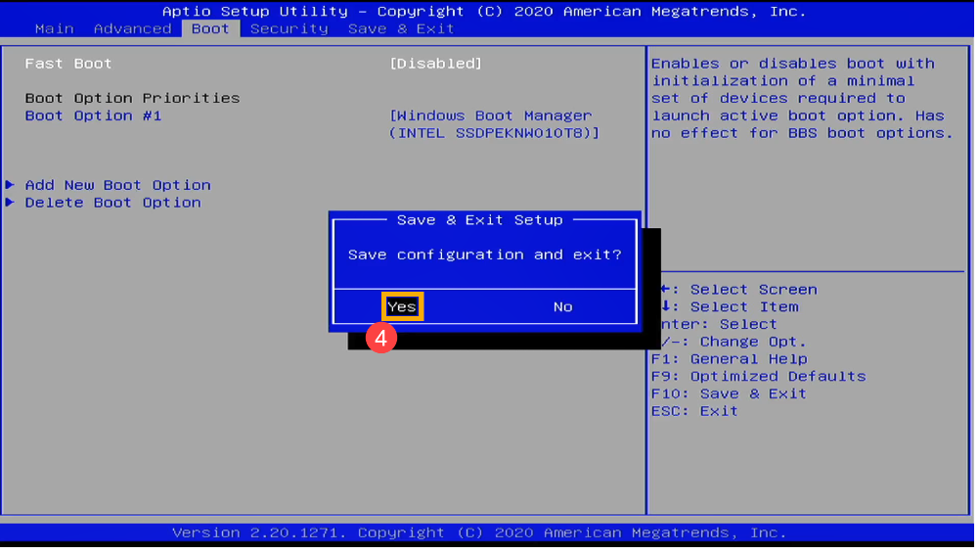Click the arrow beside Delete Boot Option
Image resolution: width=980 pixels, height=554 pixels.
(x=10, y=204)
